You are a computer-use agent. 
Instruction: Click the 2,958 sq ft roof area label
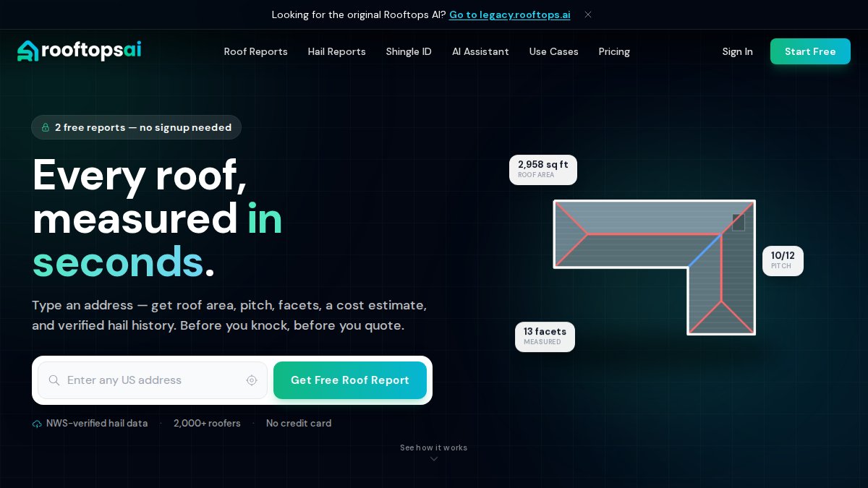tap(543, 170)
